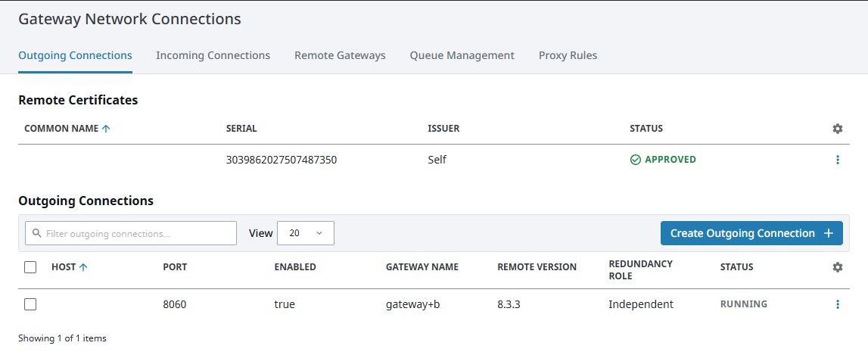Click the plus icon on Create Outgoing Connection

(x=829, y=233)
